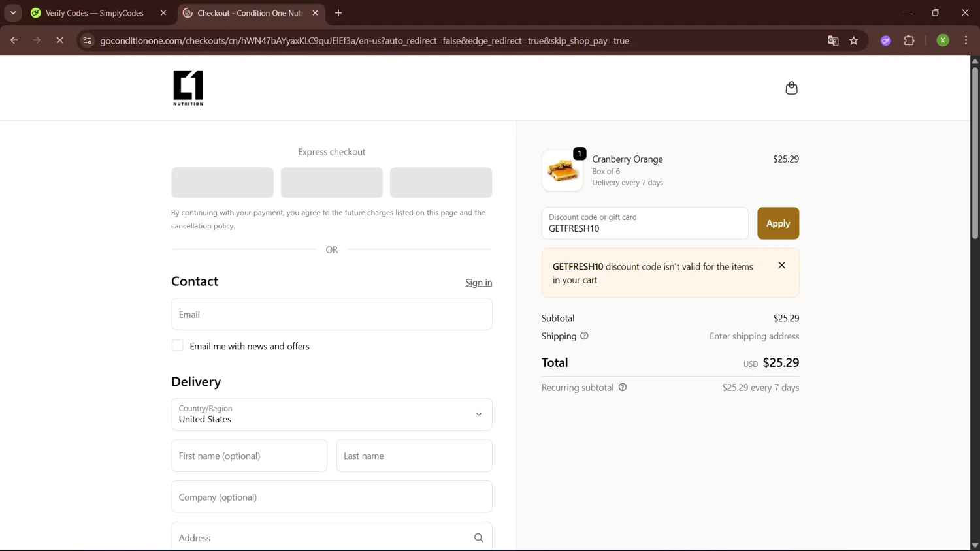
Task: Expand the Country/Region dropdown
Action: [x=332, y=415]
